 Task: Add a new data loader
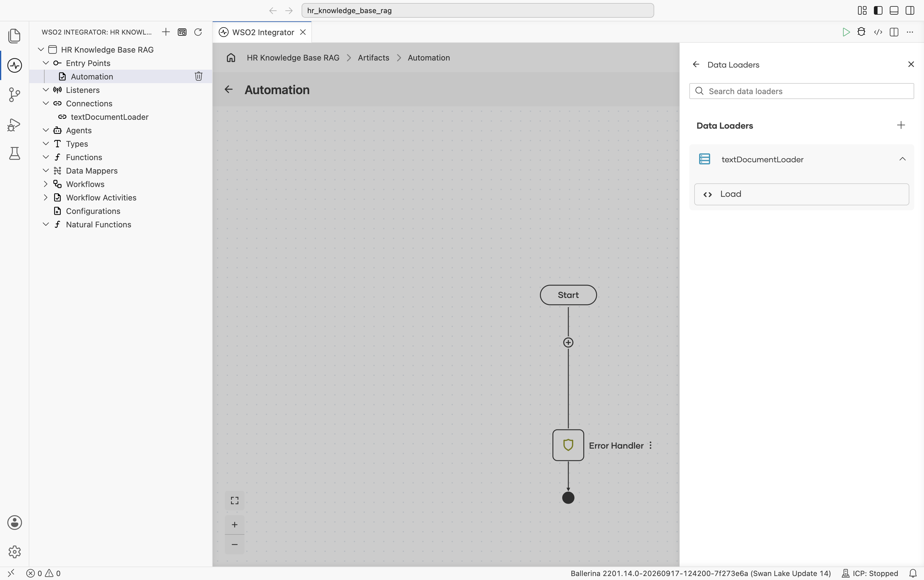(x=900, y=125)
